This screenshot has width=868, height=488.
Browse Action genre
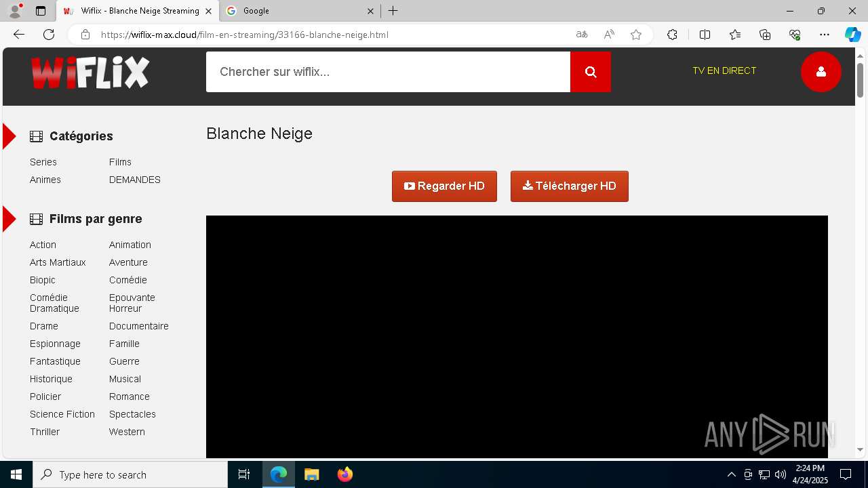pyautogui.click(x=43, y=245)
